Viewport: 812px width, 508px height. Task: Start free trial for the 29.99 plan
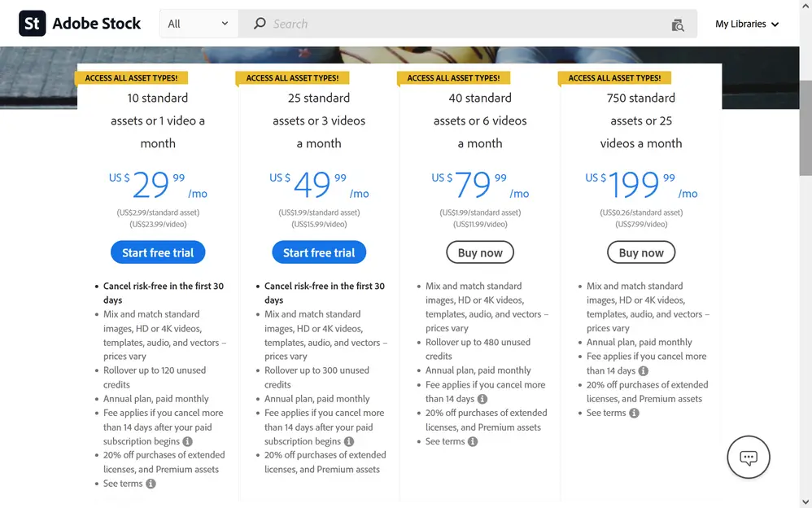pyautogui.click(x=158, y=252)
